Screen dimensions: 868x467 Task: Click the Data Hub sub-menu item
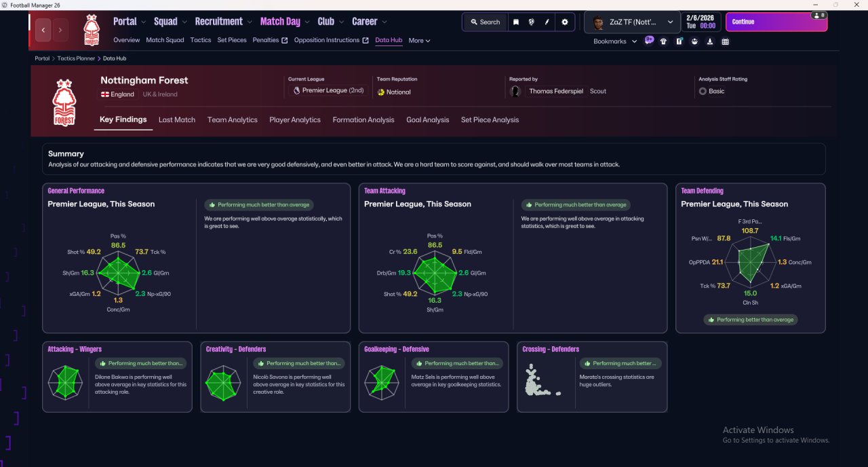[x=389, y=40]
